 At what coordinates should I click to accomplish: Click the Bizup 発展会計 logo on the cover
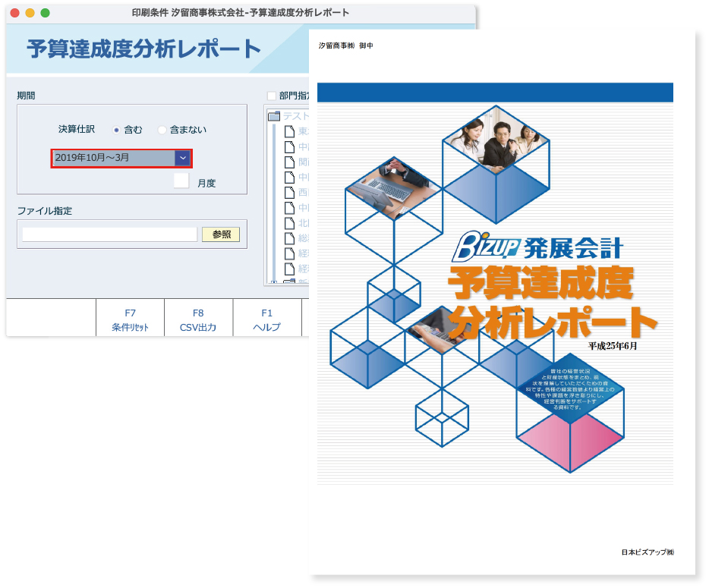tap(537, 247)
